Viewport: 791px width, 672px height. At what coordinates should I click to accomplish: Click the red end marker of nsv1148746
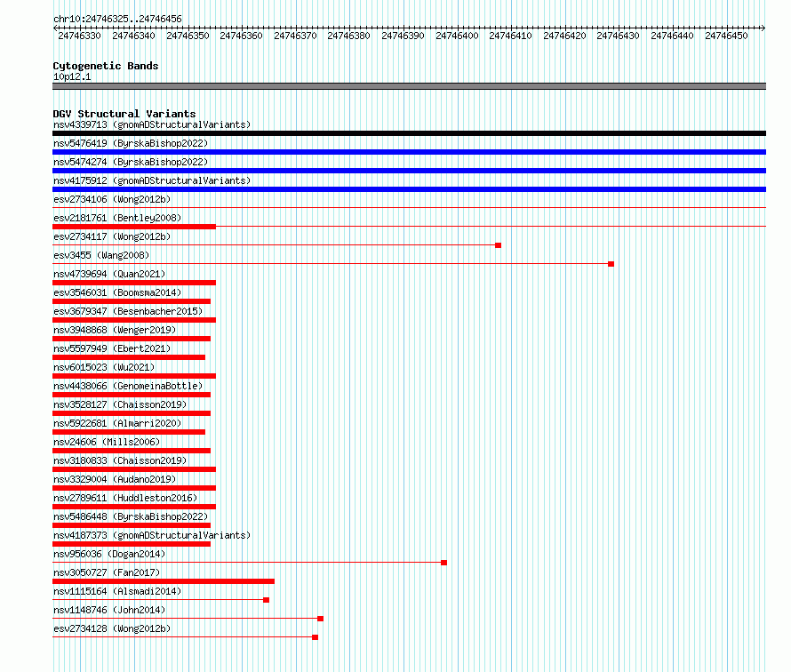[320, 619]
